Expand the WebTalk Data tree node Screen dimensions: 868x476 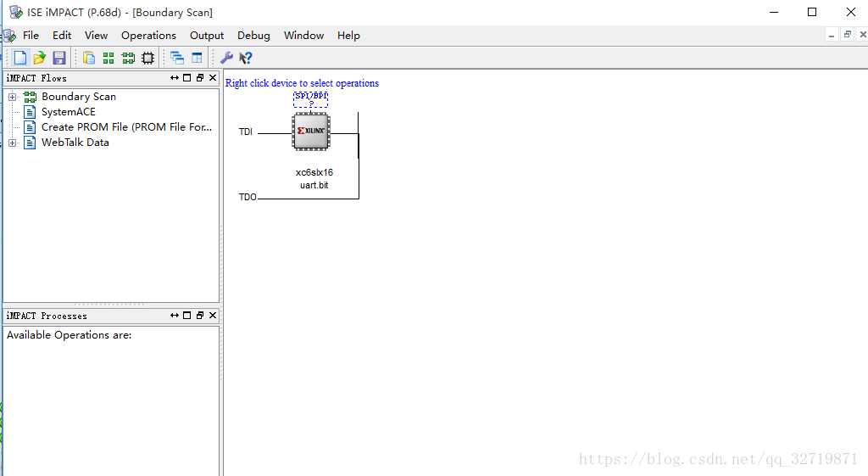coord(12,143)
